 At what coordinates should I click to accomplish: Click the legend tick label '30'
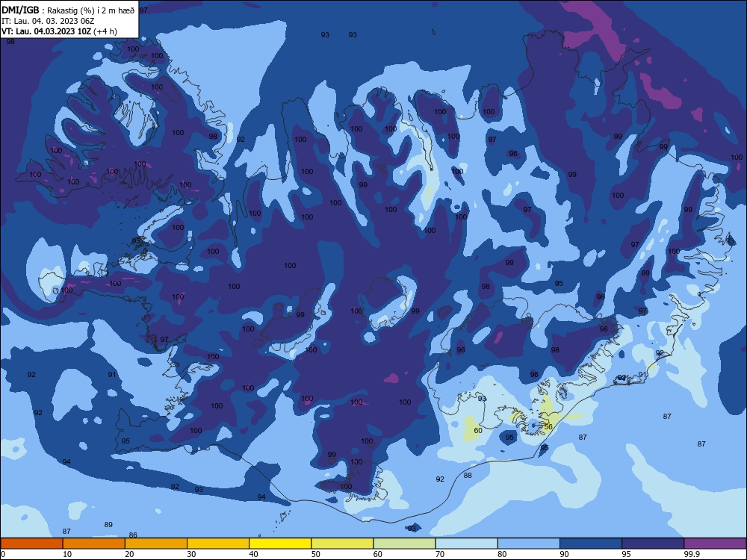point(191,554)
